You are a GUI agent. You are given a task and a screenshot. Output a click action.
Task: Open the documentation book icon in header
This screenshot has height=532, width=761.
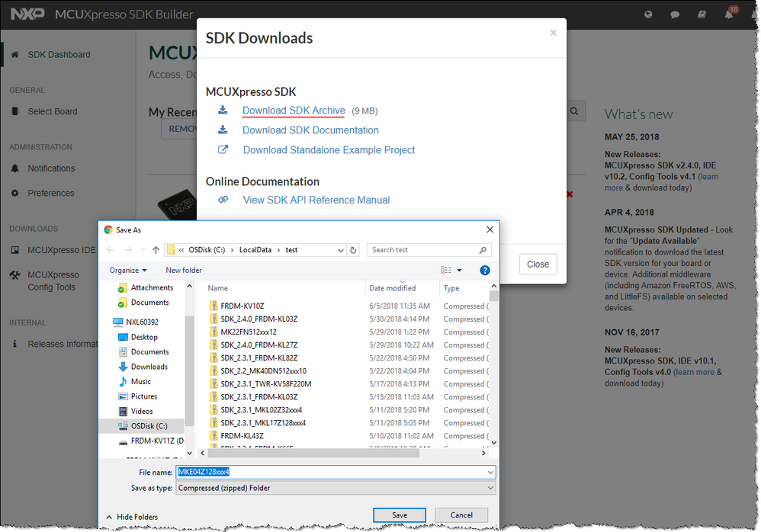(702, 14)
